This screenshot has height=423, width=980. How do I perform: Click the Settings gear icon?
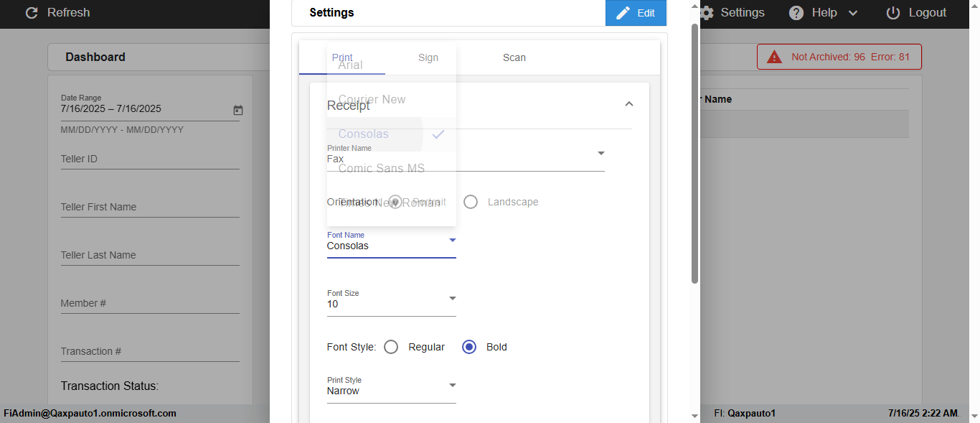click(x=707, y=13)
